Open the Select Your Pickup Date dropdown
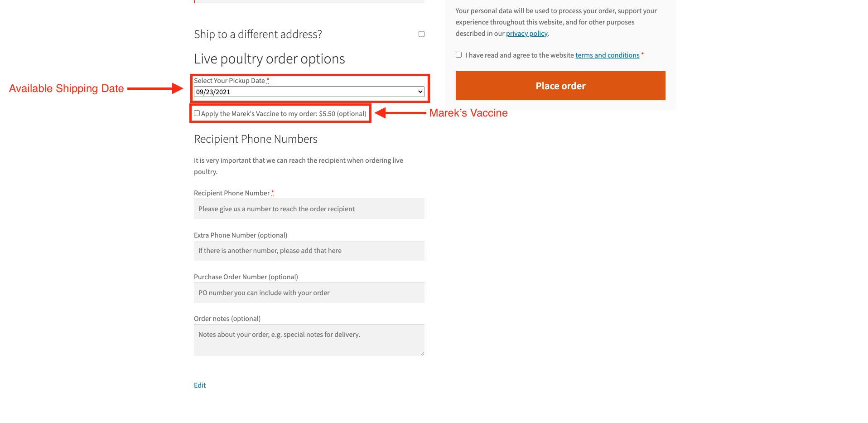The width and height of the screenshot is (868, 423). click(309, 92)
